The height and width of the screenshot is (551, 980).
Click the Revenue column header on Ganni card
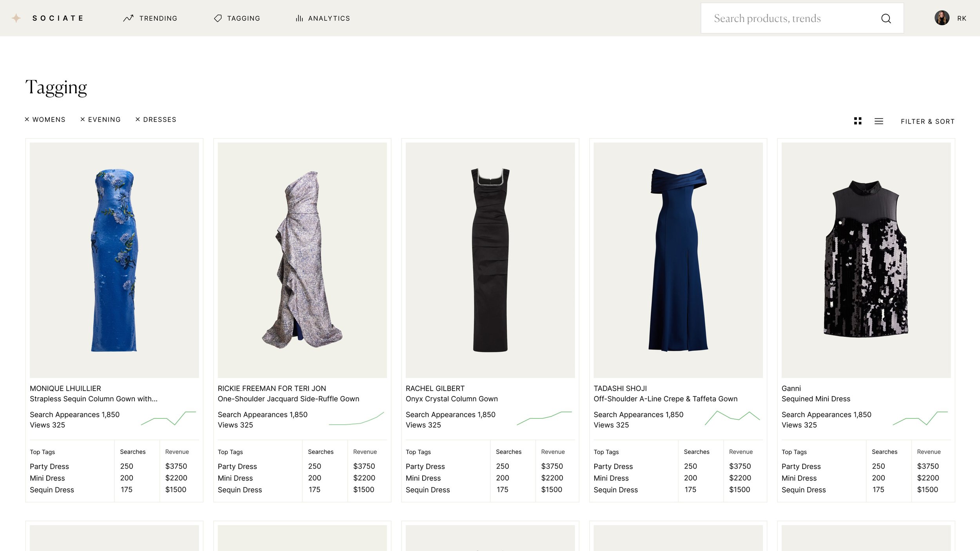pyautogui.click(x=929, y=452)
